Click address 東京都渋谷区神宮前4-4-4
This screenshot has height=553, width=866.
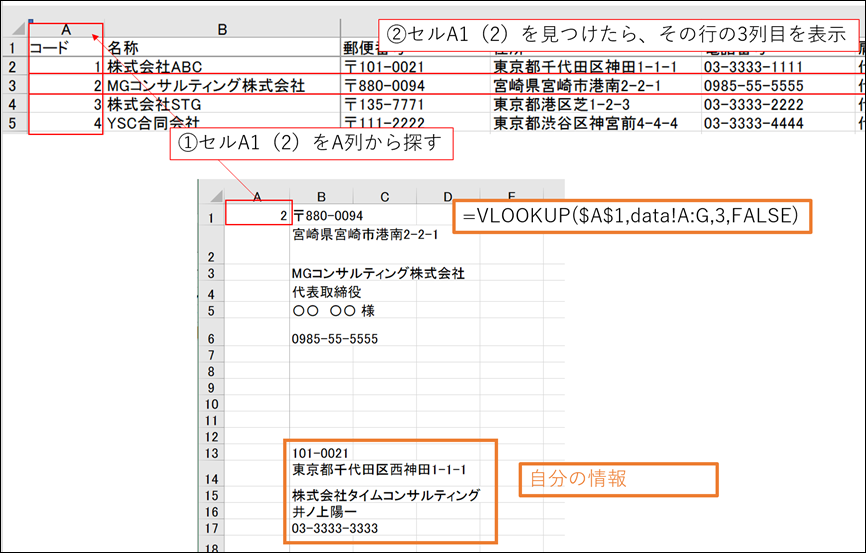(x=596, y=123)
